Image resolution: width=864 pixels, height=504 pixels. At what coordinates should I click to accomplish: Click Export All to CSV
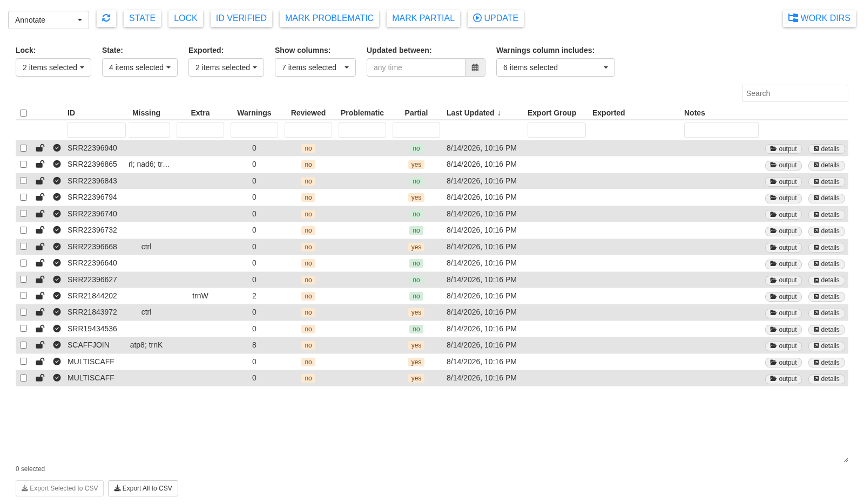coord(143,488)
